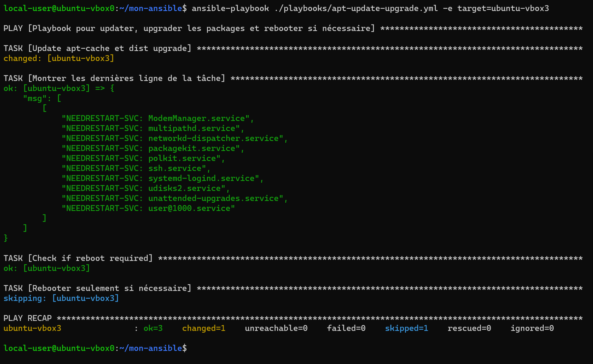This screenshot has height=364, width=593.
Task: Click the skipping: [ubuntu-vbox3] line
Action: [61, 298]
